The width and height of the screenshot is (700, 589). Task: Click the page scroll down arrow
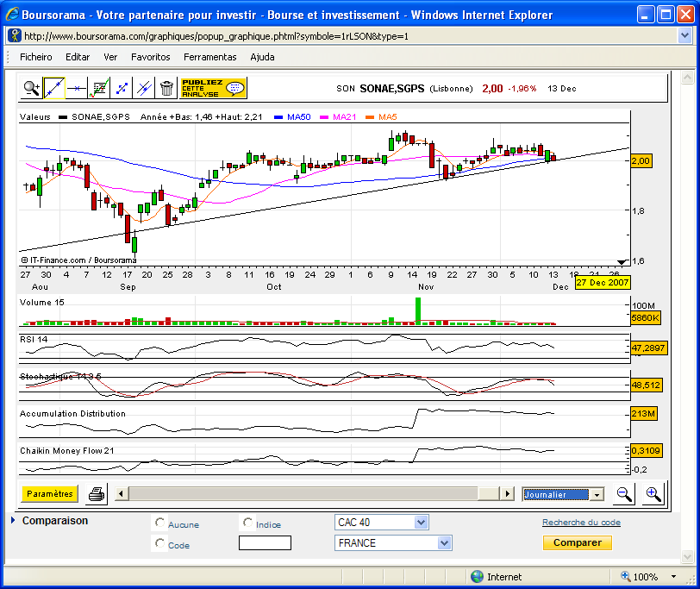coord(688,556)
